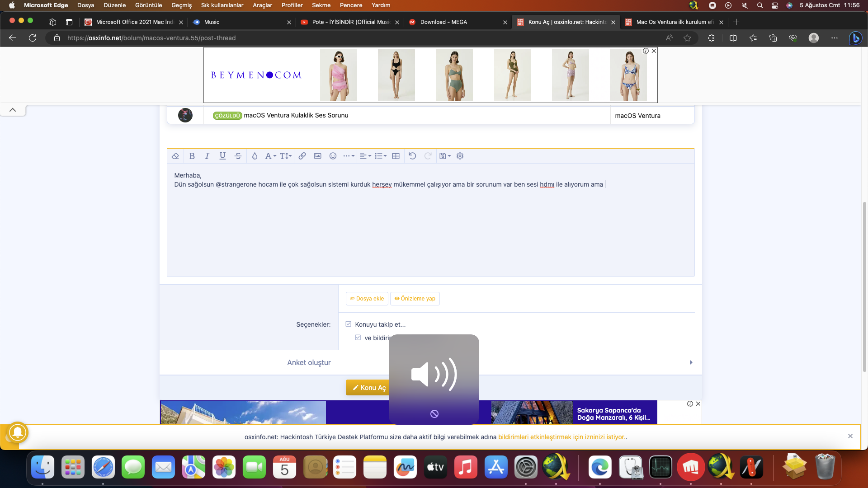Open the Sık kullanılanlar menu
Viewport: 868px width, 488px height.
click(x=222, y=5)
